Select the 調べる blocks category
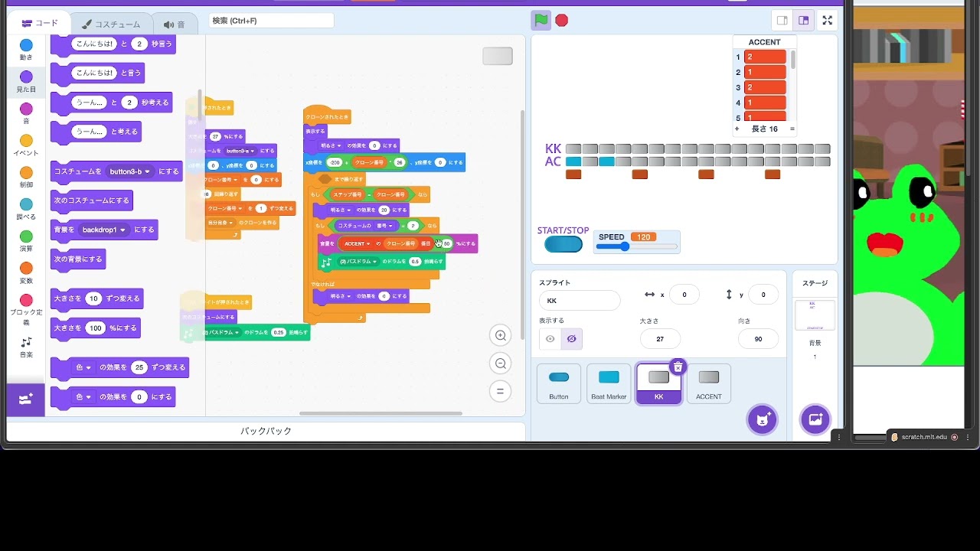The width and height of the screenshot is (980, 551). pyautogui.click(x=26, y=209)
